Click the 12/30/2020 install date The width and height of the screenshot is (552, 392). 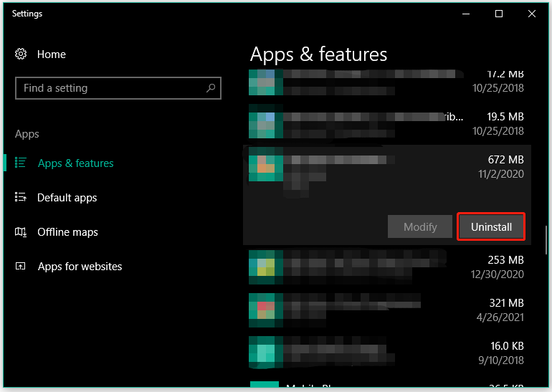pos(497,274)
